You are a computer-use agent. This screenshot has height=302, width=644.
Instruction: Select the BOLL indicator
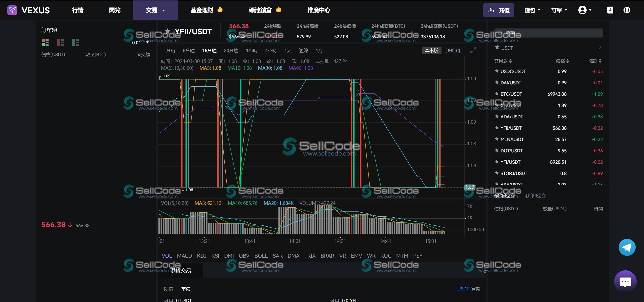click(261, 256)
